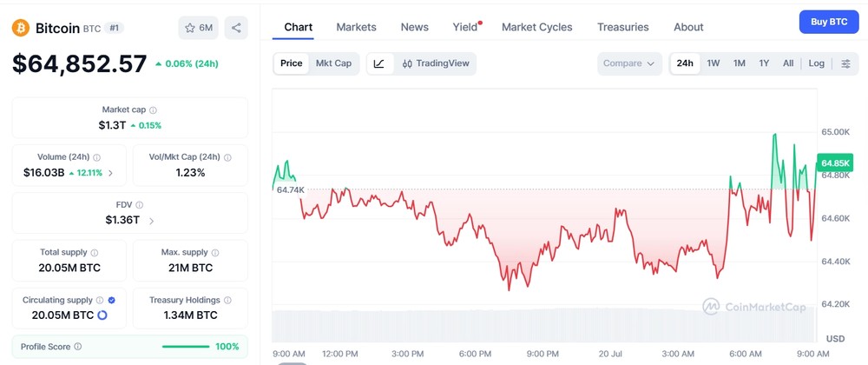Click the Profile Score progress bar
Image resolution: width=868 pixels, height=365 pixels.
click(186, 347)
